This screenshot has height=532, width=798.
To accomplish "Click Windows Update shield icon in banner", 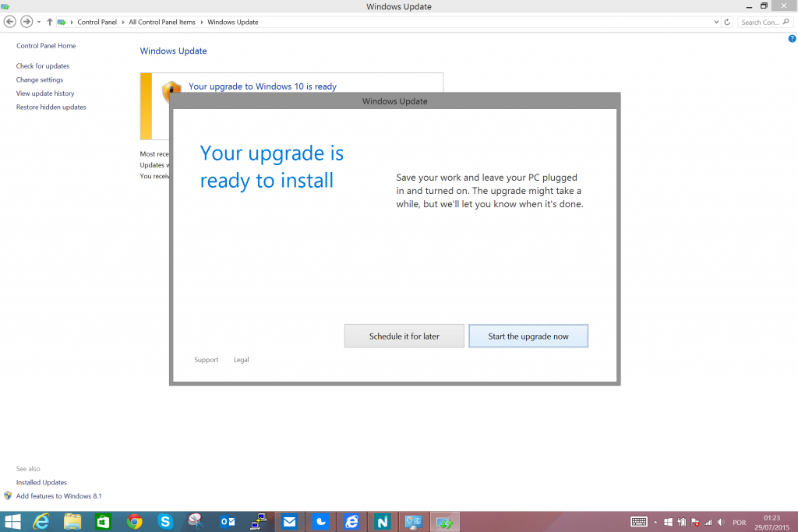I will [171, 92].
